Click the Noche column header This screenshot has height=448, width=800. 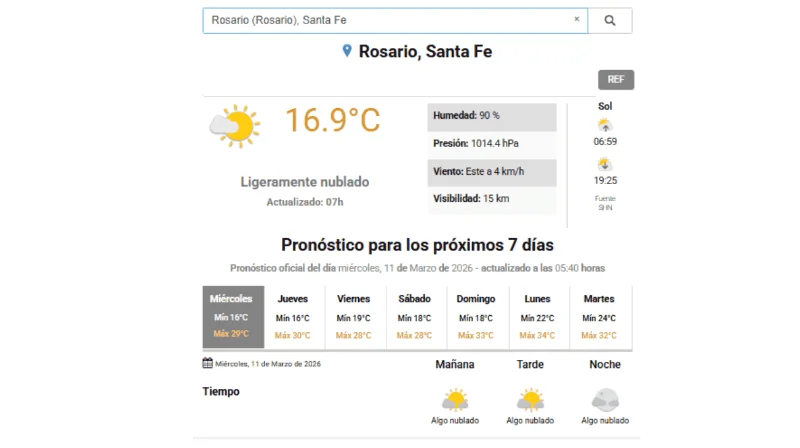pyautogui.click(x=605, y=364)
